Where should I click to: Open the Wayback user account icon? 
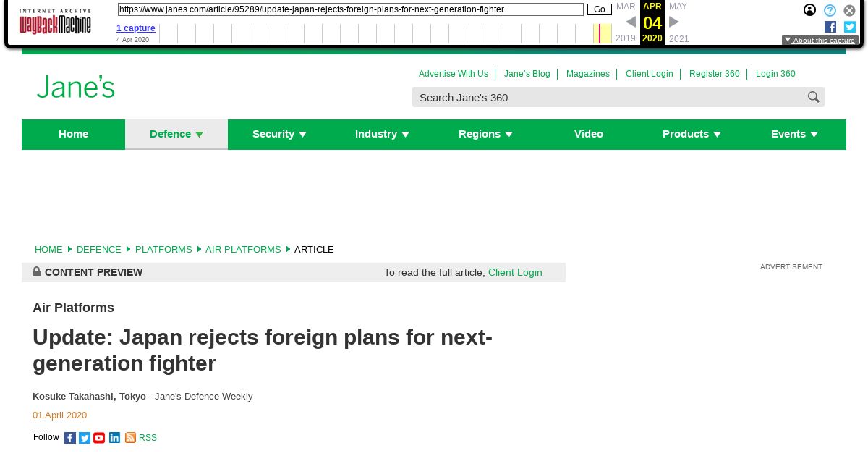[x=810, y=10]
